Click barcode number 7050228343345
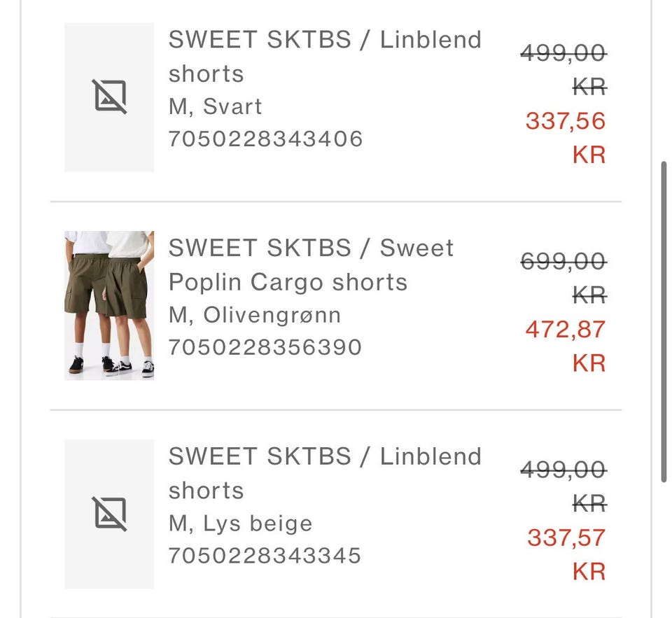The image size is (672, 618). point(265,556)
